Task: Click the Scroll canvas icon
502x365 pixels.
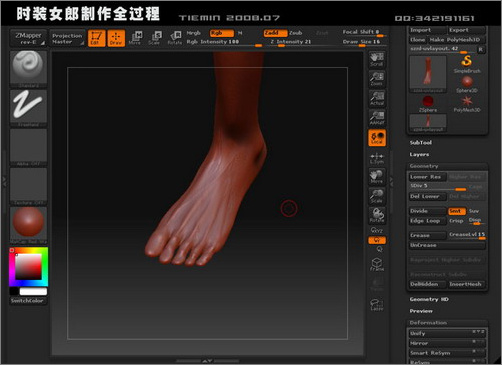Action: (x=377, y=59)
